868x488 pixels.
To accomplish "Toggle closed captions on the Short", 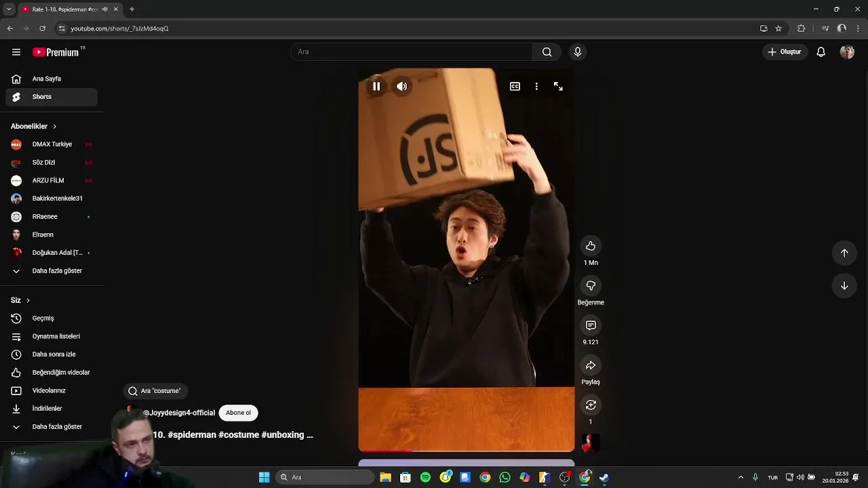I will click(x=515, y=86).
